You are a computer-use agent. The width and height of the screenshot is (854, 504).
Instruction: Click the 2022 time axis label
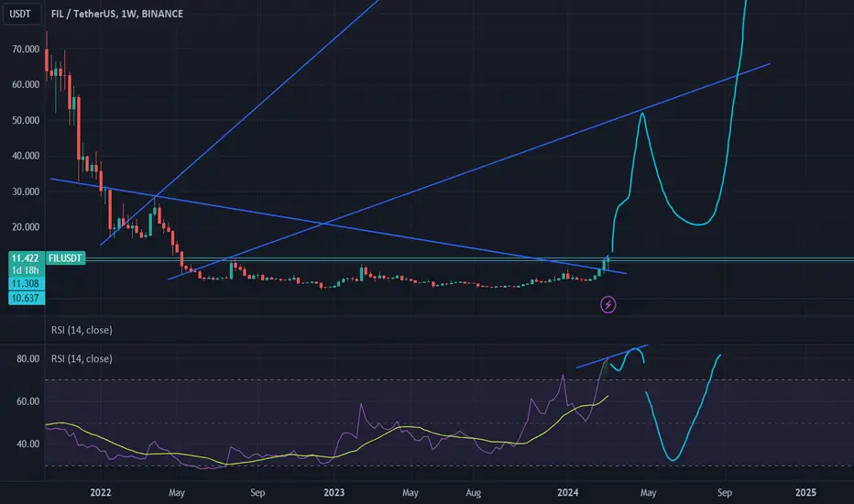[101, 493]
